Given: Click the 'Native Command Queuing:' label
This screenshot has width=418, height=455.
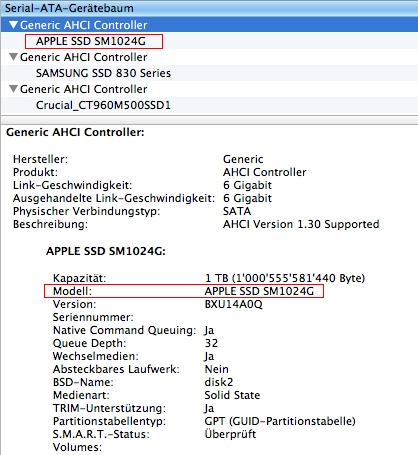Looking at the screenshot, I should (125, 330).
